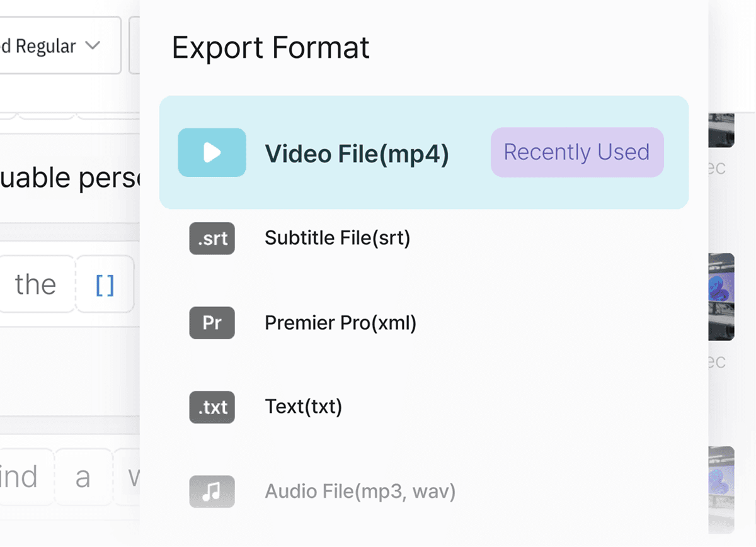
Task: Click the font dropdown chevron arrow
Action: click(93, 45)
